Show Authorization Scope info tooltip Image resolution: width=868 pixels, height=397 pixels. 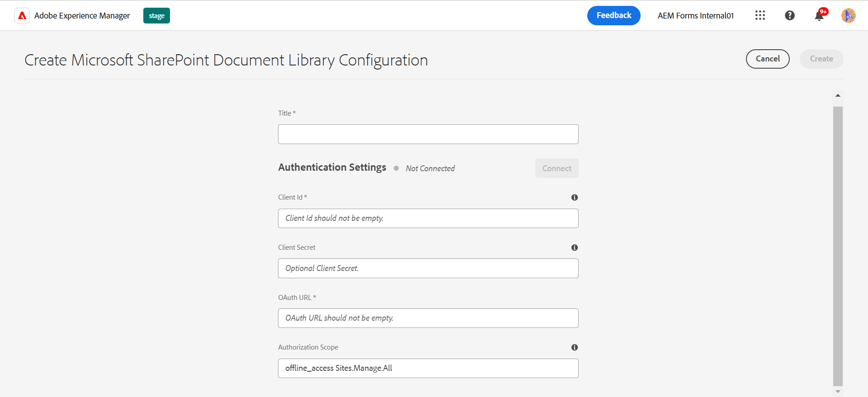(x=575, y=347)
